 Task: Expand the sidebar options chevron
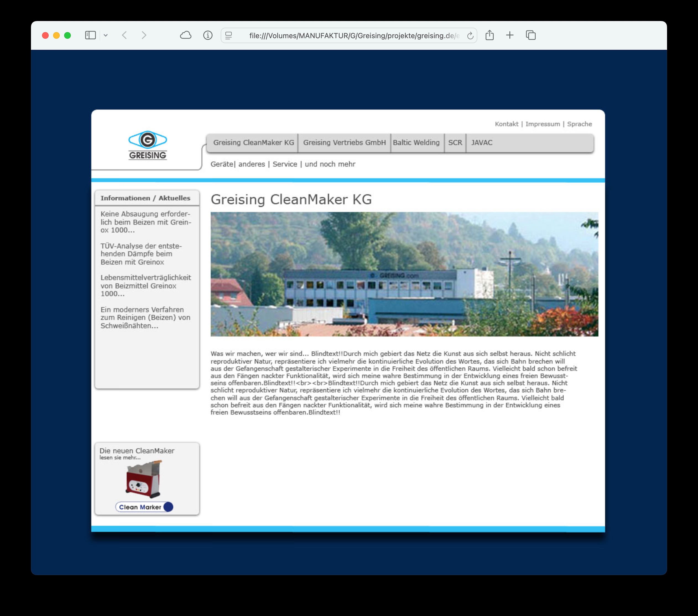pos(106,35)
